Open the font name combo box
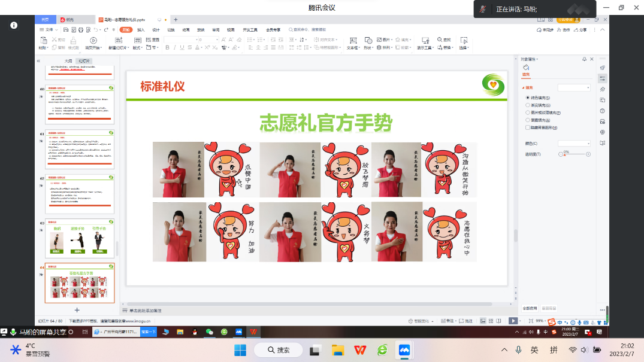Viewport: 644px width, 362px height. click(180, 39)
